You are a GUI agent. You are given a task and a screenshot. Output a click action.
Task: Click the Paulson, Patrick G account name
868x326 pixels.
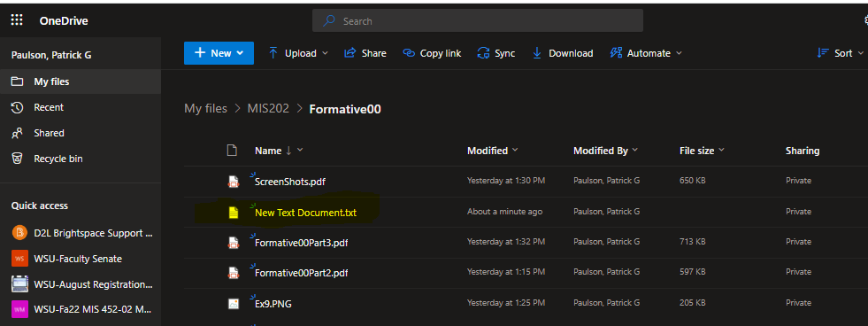pos(51,55)
